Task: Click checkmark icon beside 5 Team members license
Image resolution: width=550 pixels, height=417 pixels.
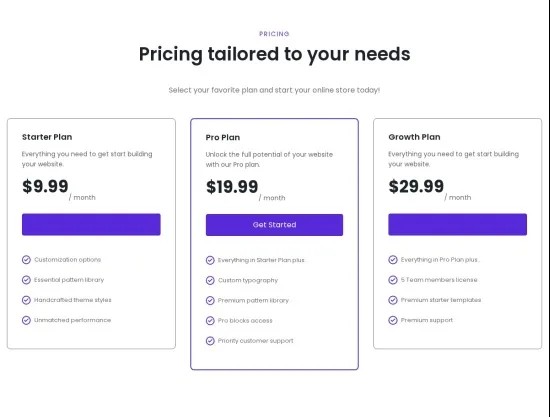Action: tap(393, 280)
